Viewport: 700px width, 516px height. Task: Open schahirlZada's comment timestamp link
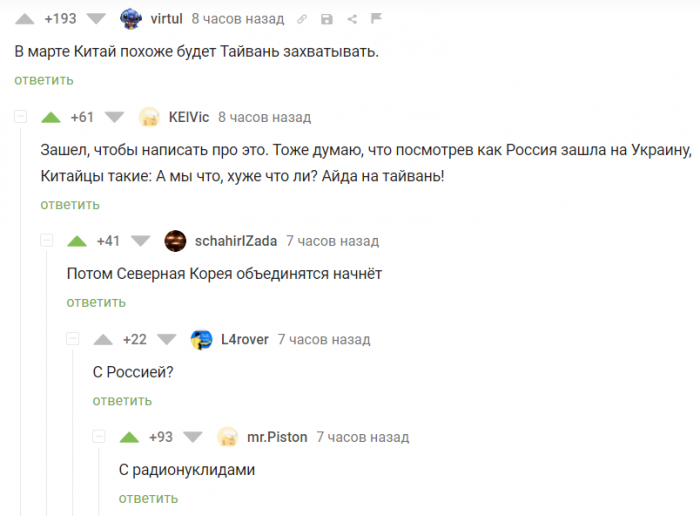pos(333,241)
